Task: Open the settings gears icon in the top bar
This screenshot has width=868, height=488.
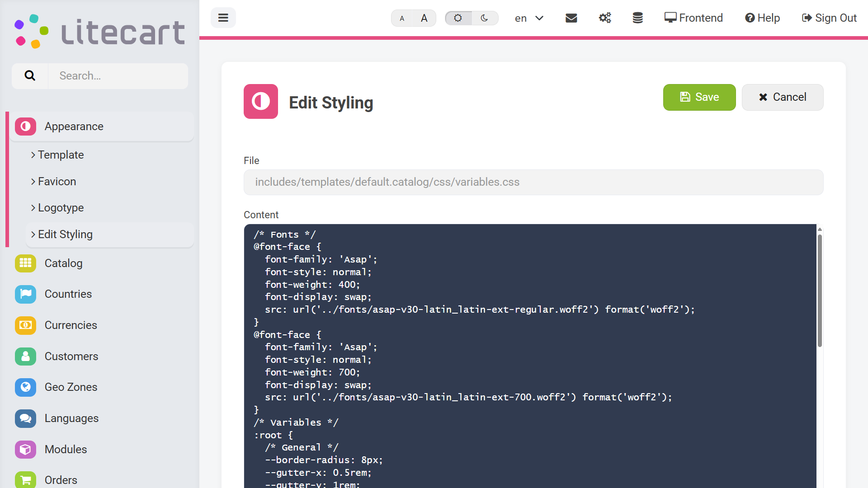Action: click(x=605, y=18)
